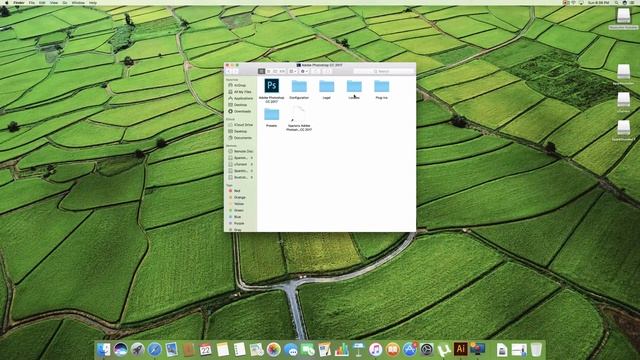Go back in Finder window
The image size is (640, 360).
point(229,71)
